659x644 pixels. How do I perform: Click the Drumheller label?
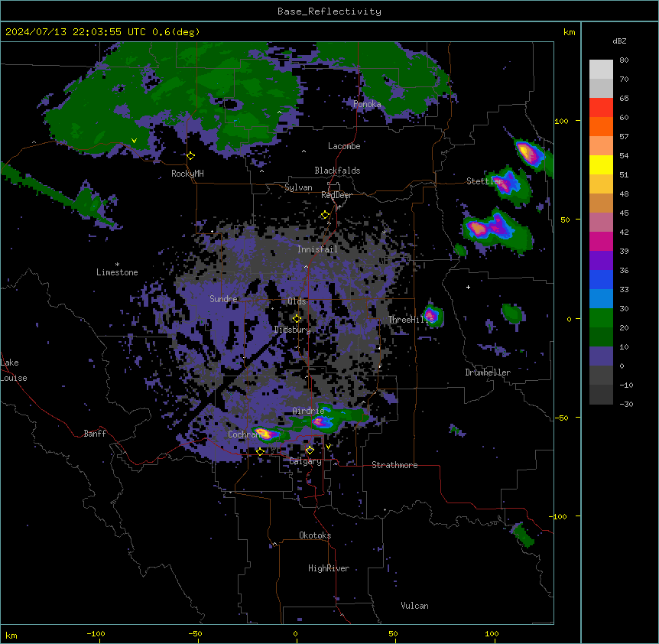pyautogui.click(x=488, y=372)
